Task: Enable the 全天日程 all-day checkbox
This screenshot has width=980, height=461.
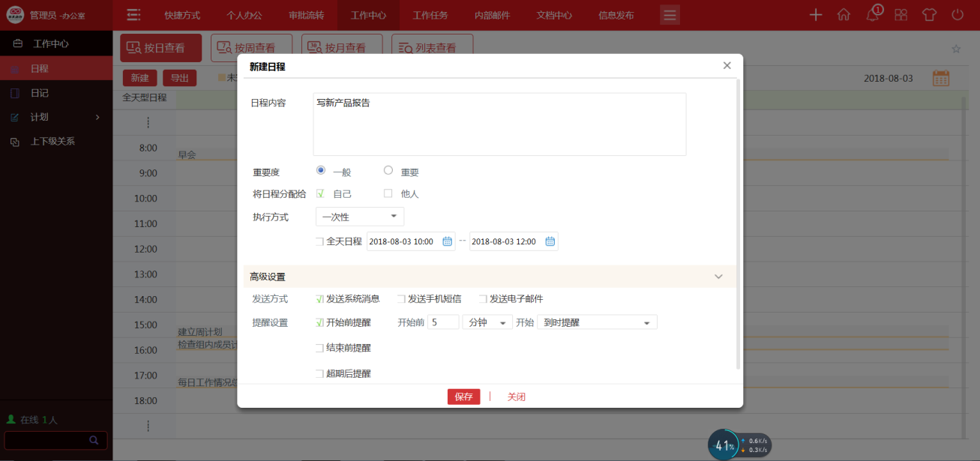Action: click(x=319, y=241)
